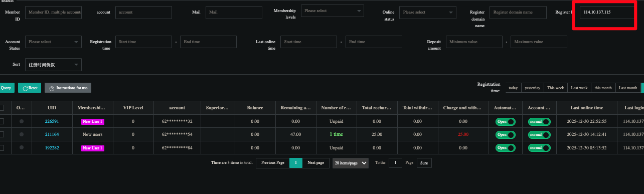Image resolution: width=644 pixels, height=194 pixels.
Task: Click the question icon in Instructions button
Action: tap(51, 88)
